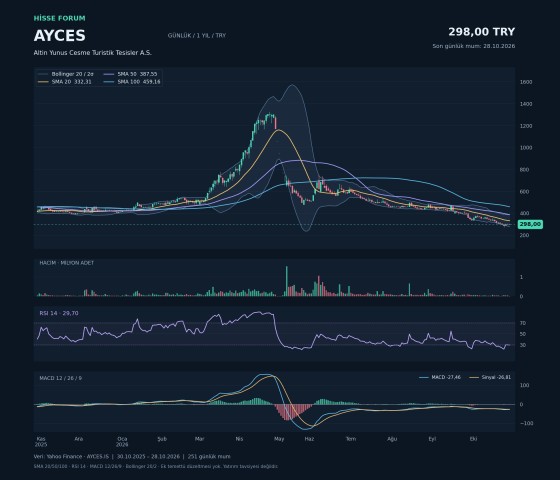Click the yellow Sinyal legend line swatch
The width and height of the screenshot is (560, 480).
pyautogui.click(x=474, y=377)
